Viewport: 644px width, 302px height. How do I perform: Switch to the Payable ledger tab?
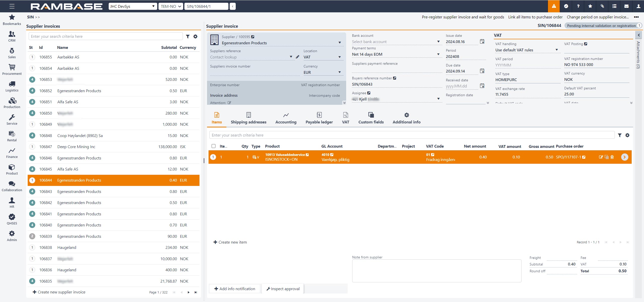tap(319, 118)
